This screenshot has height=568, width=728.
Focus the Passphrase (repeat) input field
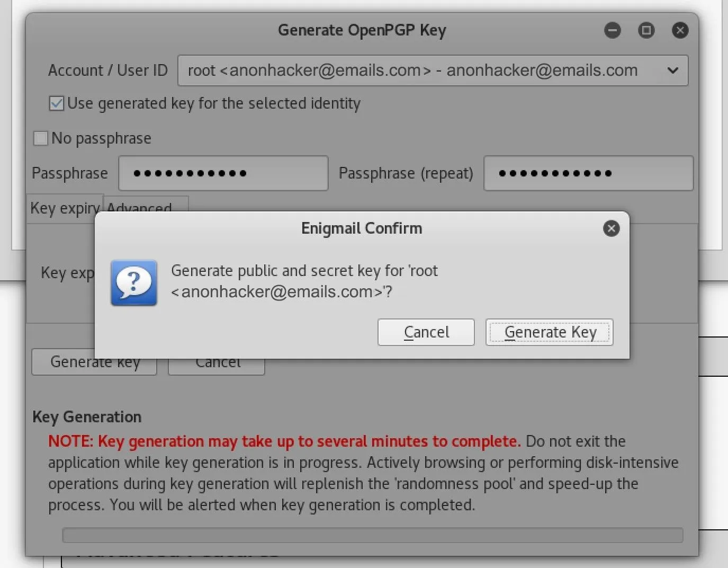[588, 173]
